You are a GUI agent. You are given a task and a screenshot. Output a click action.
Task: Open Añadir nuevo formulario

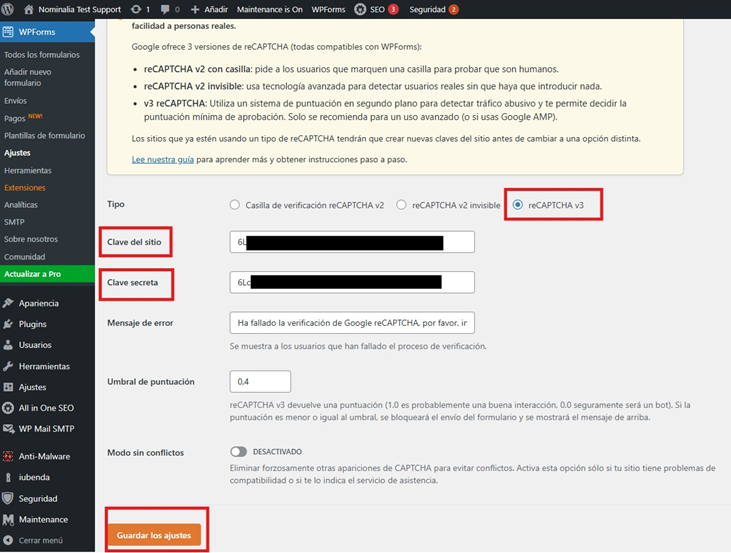(28, 77)
